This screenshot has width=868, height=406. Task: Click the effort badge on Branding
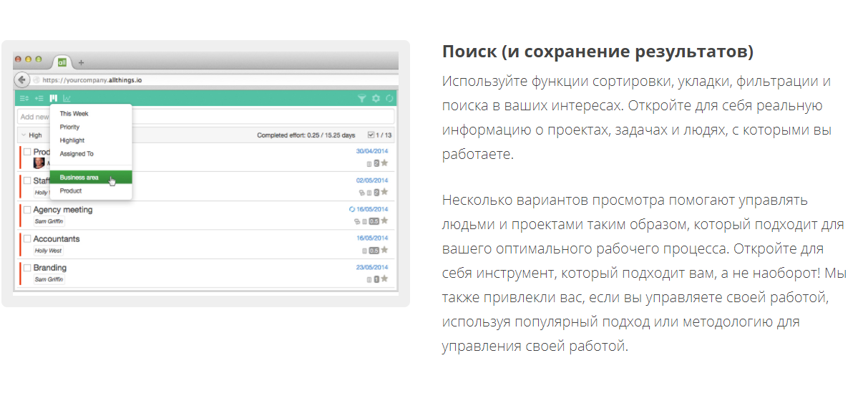[376, 279]
